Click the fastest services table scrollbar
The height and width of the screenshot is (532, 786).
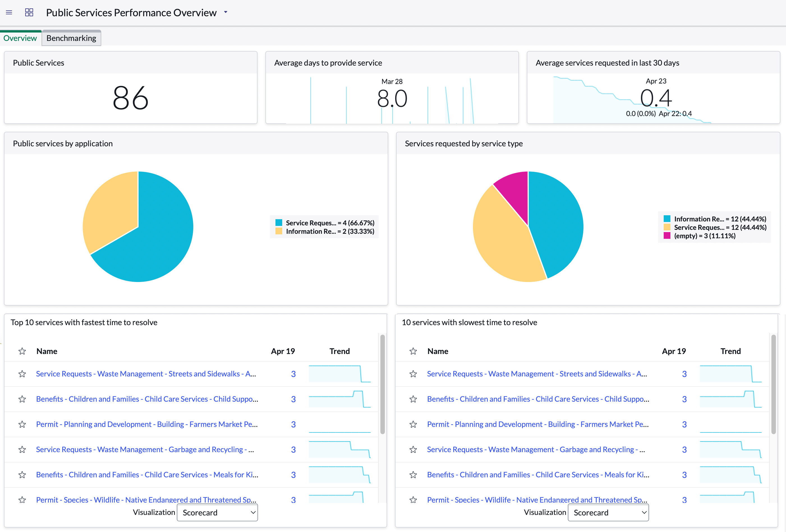[x=383, y=384]
